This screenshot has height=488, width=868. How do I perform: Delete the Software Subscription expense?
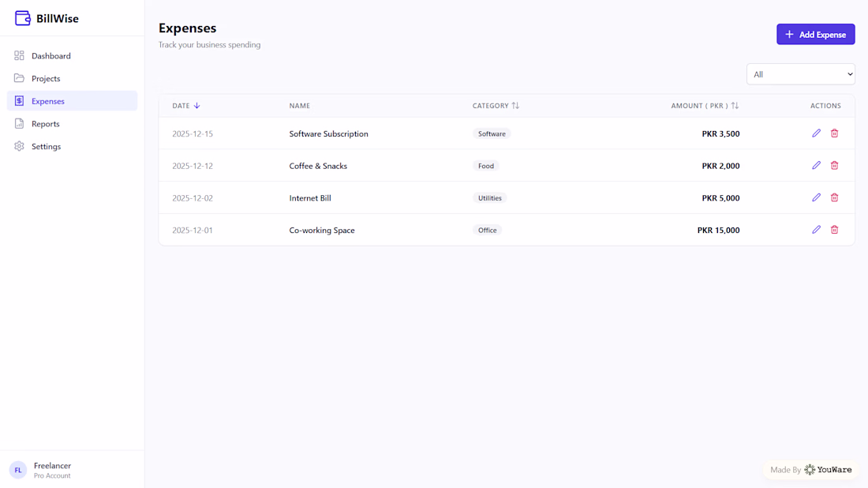coord(834,133)
